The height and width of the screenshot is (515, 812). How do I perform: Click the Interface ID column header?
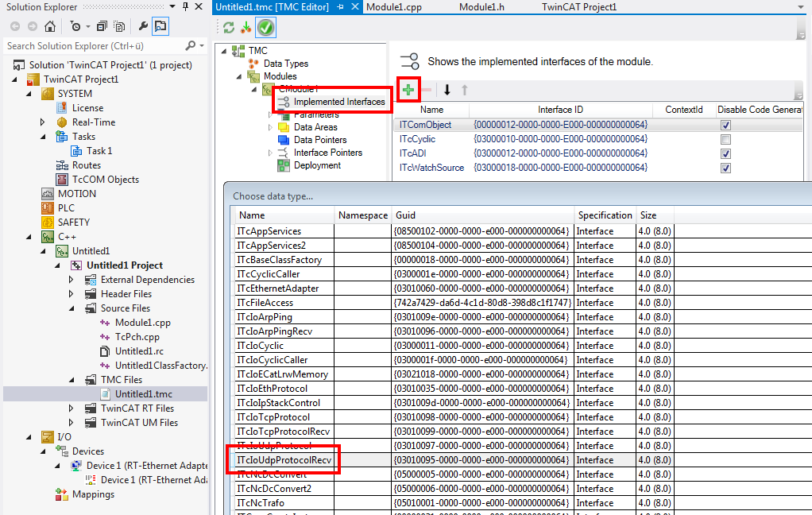point(560,110)
